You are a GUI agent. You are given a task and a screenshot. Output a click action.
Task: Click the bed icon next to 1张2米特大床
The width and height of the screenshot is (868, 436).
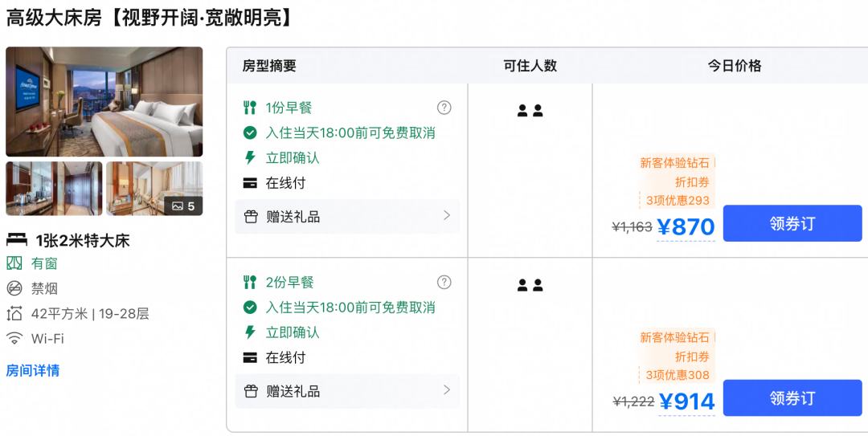click(17, 240)
